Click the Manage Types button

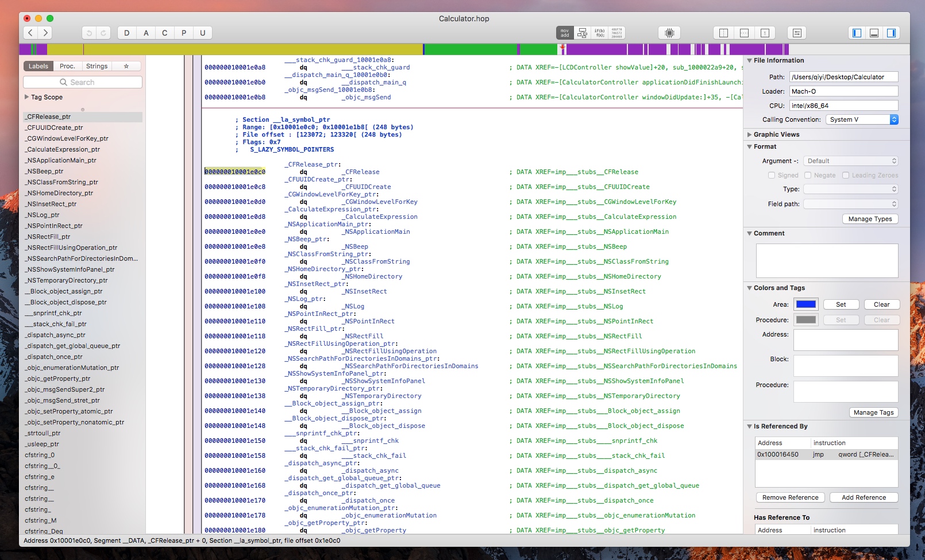[x=870, y=219]
